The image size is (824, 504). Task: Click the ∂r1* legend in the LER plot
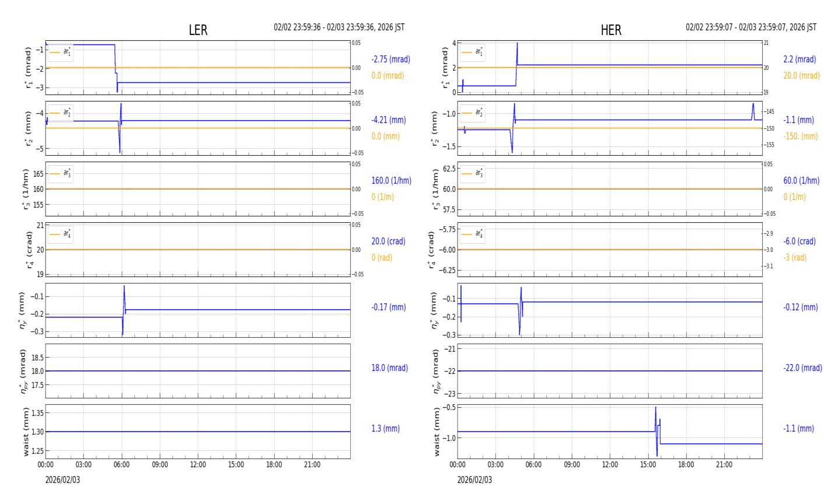pyautogui.click(x=61, y=52)
